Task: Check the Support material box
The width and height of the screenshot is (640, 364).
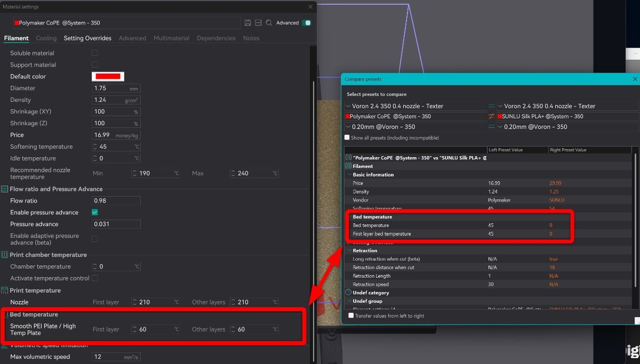Action: pyautogui.click(x=95, y=64)
